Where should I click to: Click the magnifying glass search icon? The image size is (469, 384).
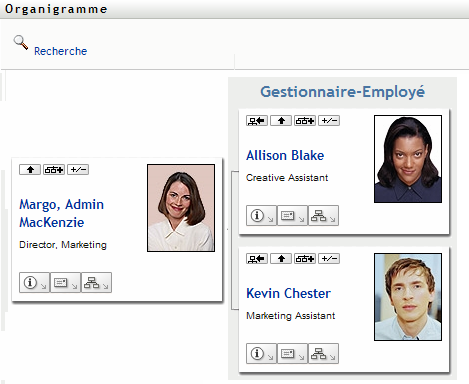click(x=21, y=43)
